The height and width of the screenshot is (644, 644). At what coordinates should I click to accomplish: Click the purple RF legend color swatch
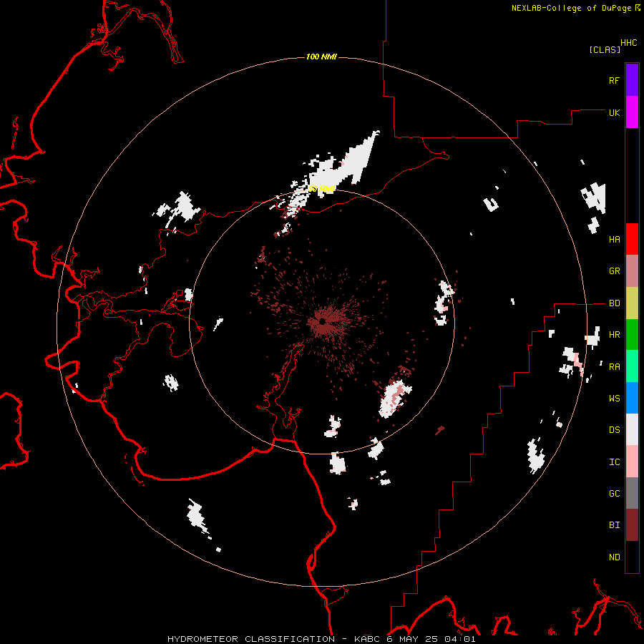pyautogui.click(x=632, y=80)
